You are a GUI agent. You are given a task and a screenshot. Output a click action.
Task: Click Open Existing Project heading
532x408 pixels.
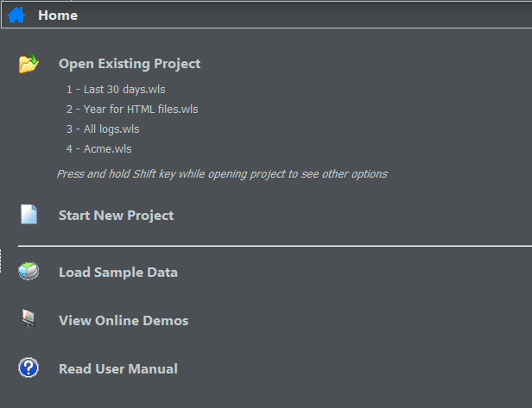[x=130, y=63]
